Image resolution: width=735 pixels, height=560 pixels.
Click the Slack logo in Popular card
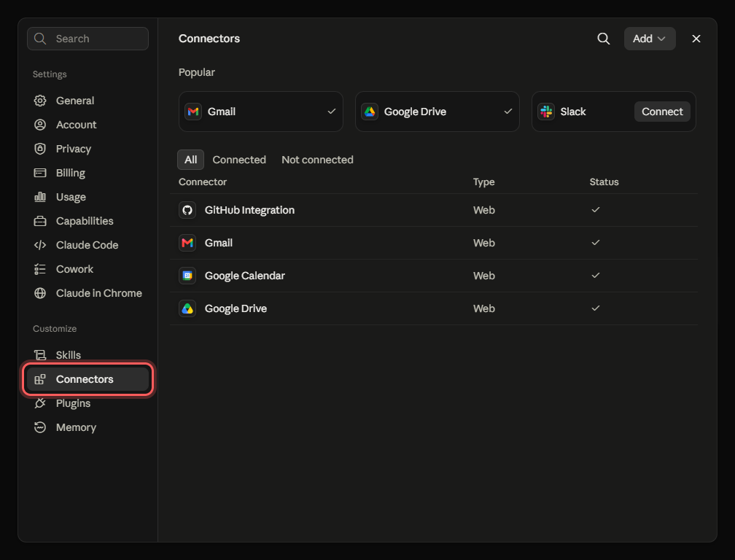click(546, 112)
